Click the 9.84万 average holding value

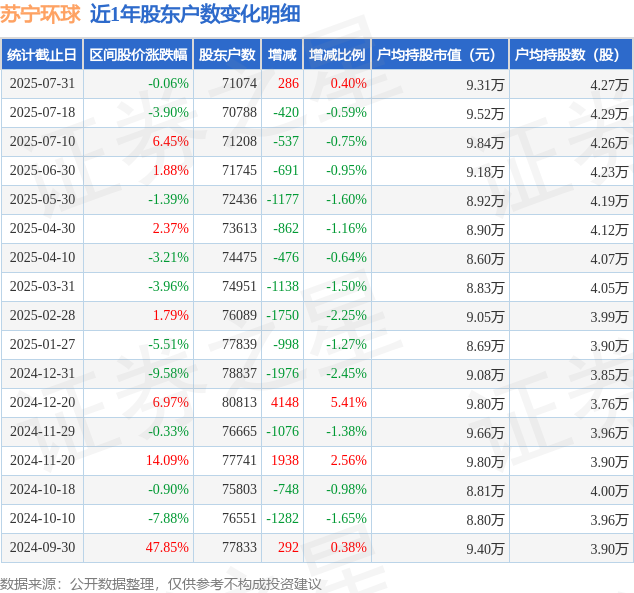pyautogui.click(x=485, y=143)
